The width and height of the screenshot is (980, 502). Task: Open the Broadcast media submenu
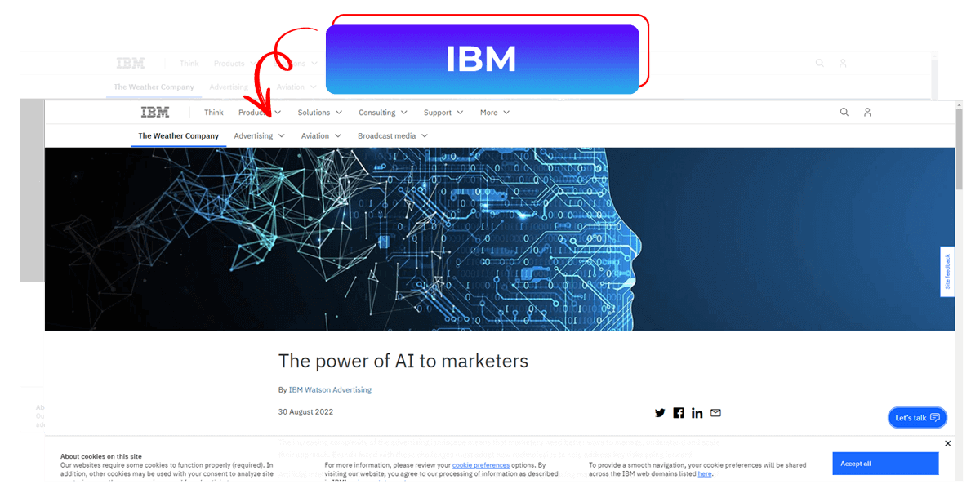coord(393,136)
